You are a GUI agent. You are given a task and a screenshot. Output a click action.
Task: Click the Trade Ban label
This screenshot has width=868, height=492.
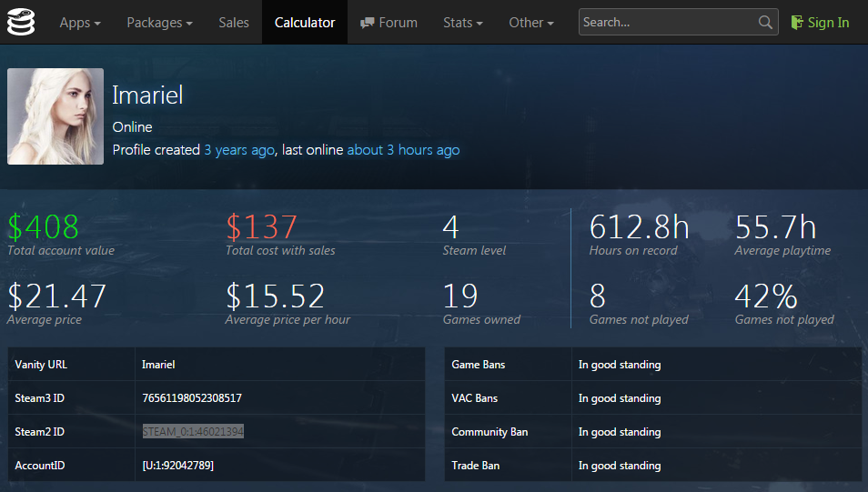(475, 466)
